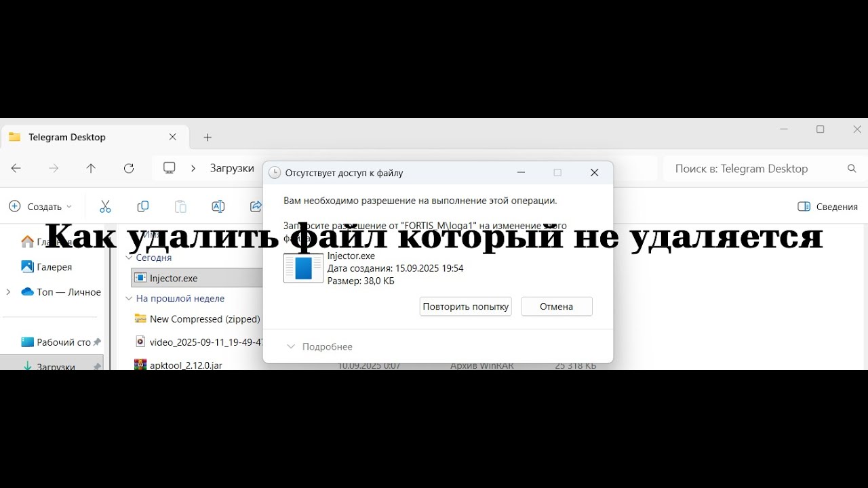Close the Telegram Desktop tab
868x488 pixels.
pos(172,137)
